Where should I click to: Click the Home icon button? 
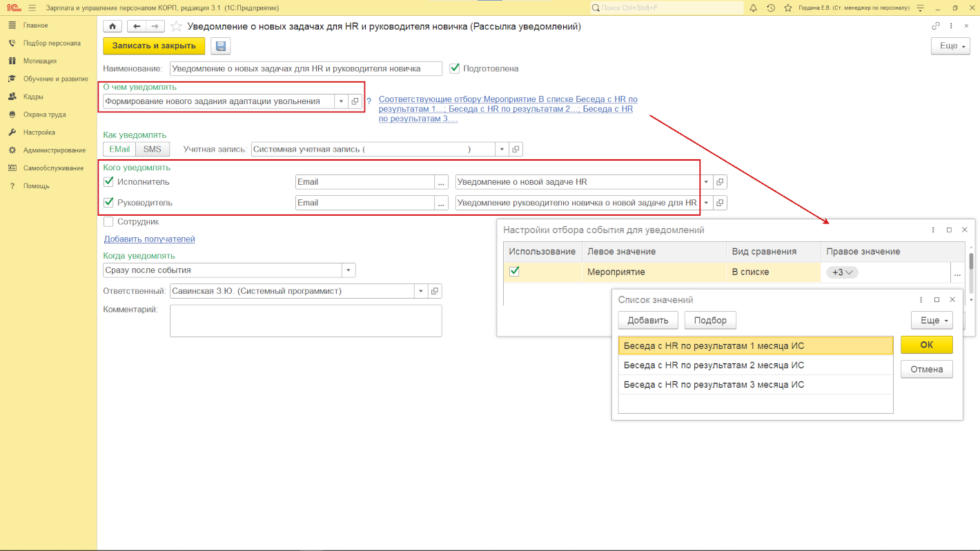click(x=112, y=26)
